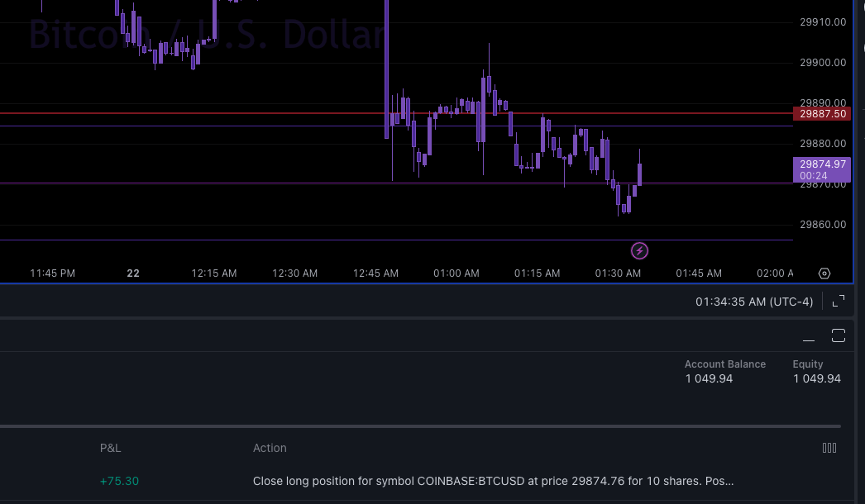Click the 29910.00 price scale label
Viewport: 865px width, 504px height.
[x=822, y=21]
